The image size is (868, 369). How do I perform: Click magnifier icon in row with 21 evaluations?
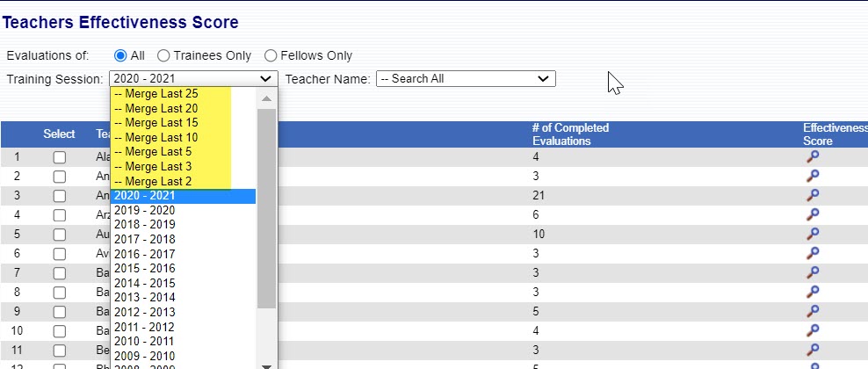pos(813,195)
